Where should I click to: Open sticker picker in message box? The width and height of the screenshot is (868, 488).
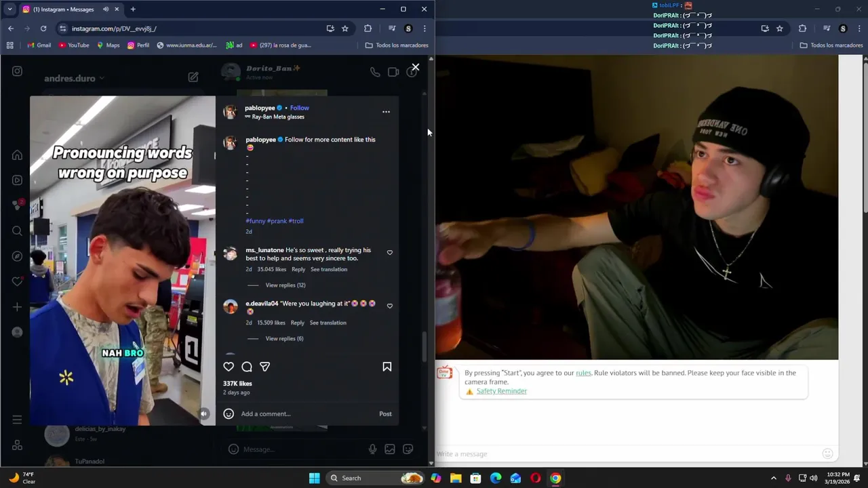coord(408,449)
